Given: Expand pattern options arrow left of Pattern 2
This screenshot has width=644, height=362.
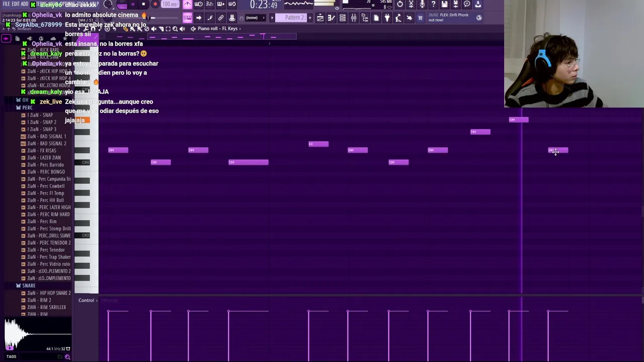Looking at the screenshot, I should coord(272,18).
